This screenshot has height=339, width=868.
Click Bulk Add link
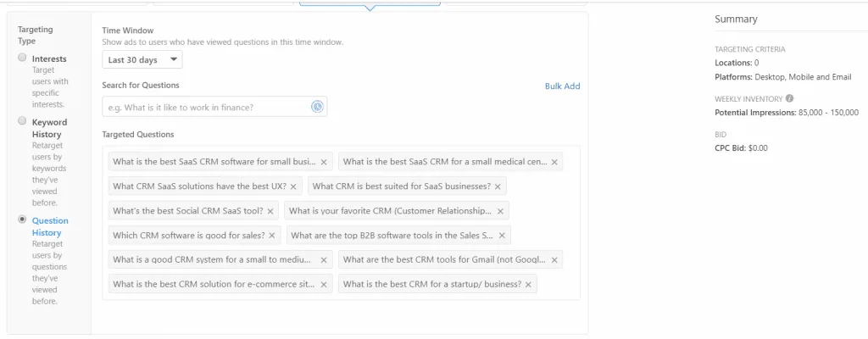pyautogui.click(x=563, y=86)
